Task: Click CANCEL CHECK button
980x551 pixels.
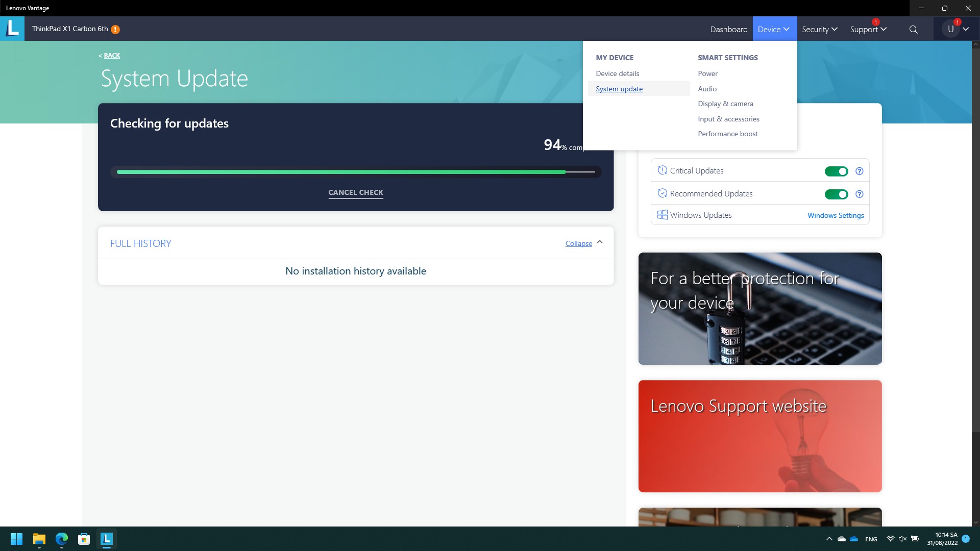Action: coord(356,192)
